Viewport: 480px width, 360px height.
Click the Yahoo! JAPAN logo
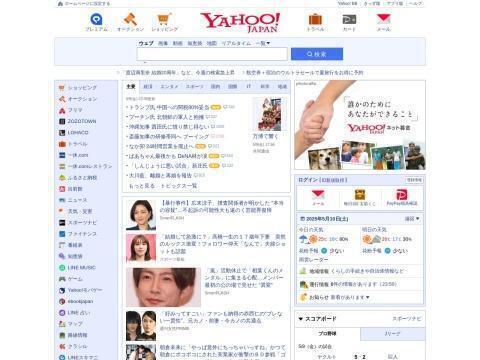coord(240,22)
